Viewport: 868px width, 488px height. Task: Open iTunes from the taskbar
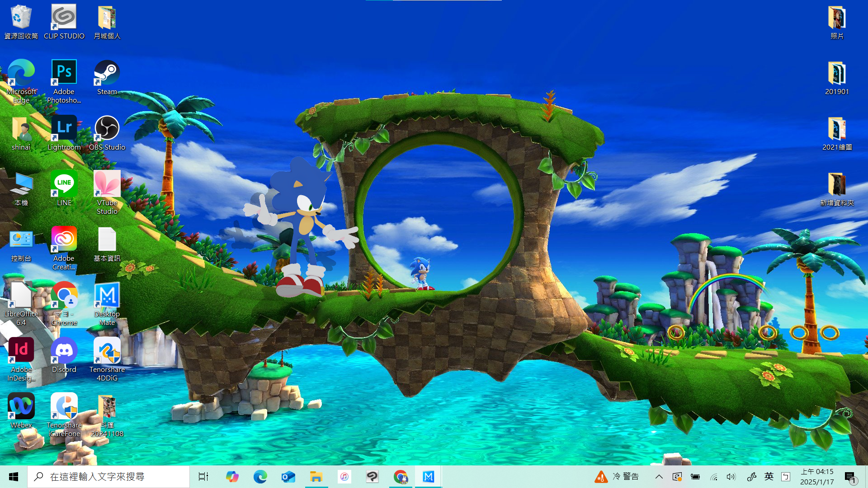[x=344, y=477]
